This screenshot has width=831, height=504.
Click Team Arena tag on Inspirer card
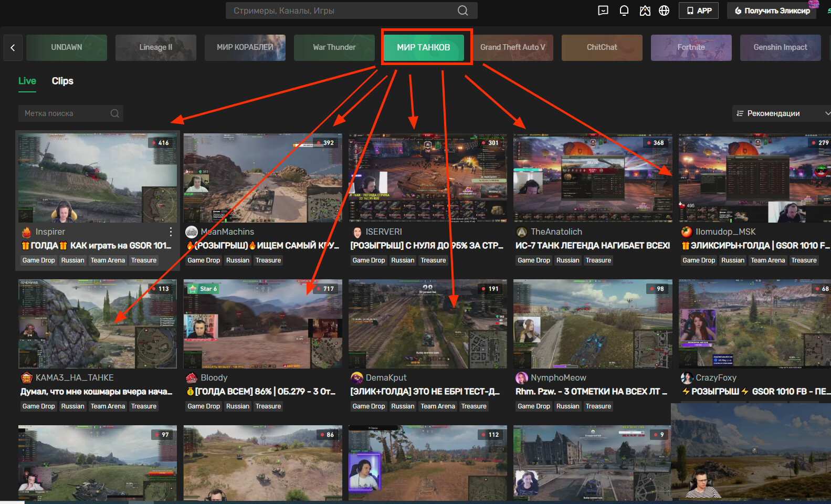point(108,260)
